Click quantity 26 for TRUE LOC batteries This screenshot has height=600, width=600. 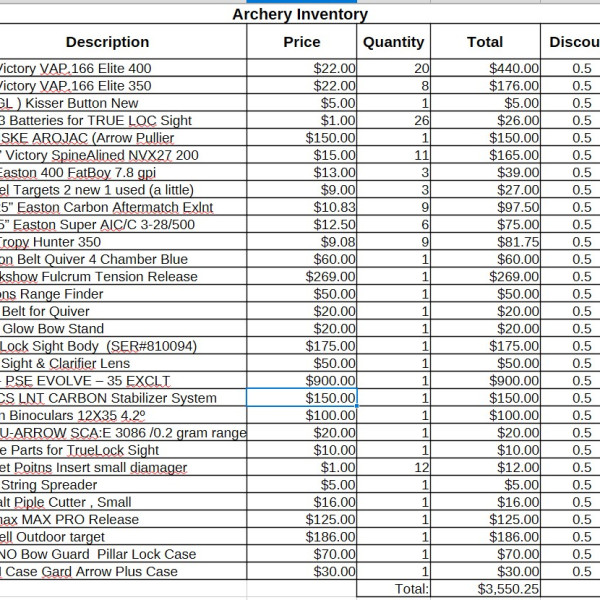coord(393,121)
